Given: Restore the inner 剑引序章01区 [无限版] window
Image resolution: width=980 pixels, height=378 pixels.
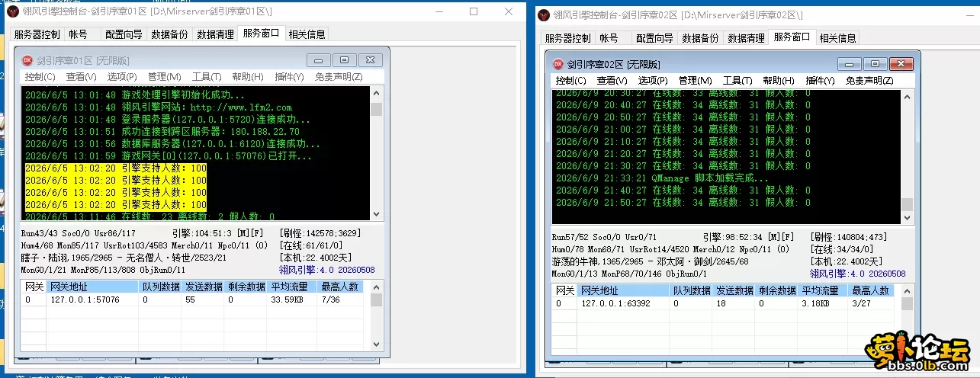Looking at the screenshot, I should [345, 60].
